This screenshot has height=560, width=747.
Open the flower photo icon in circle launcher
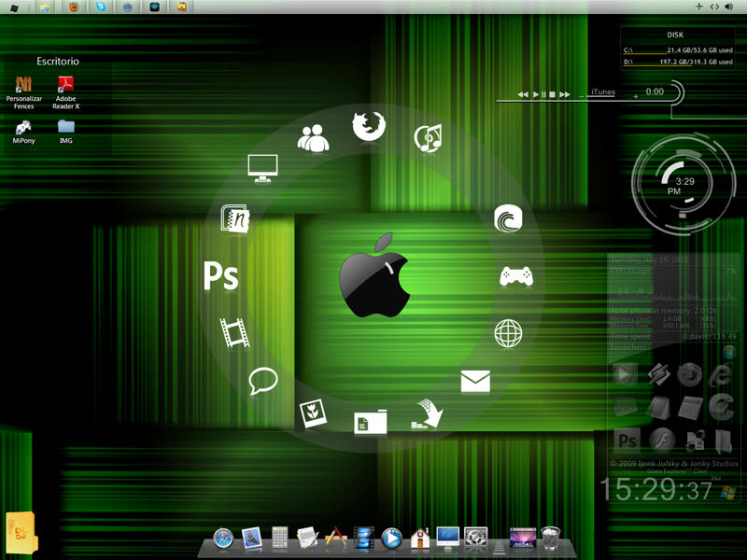[x=313, y=413]
